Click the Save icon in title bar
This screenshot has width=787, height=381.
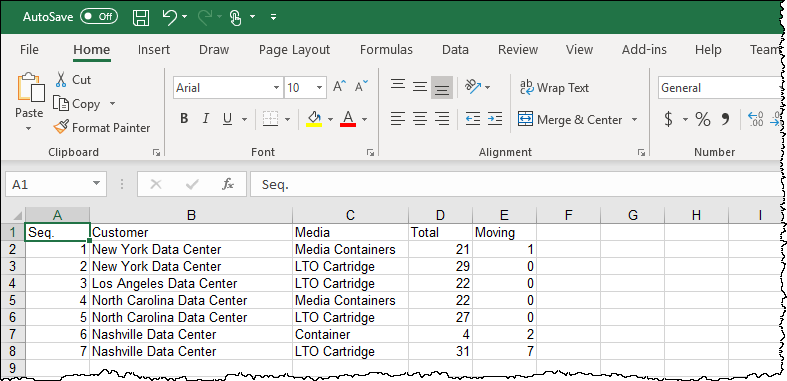click(x=141, y=18)
